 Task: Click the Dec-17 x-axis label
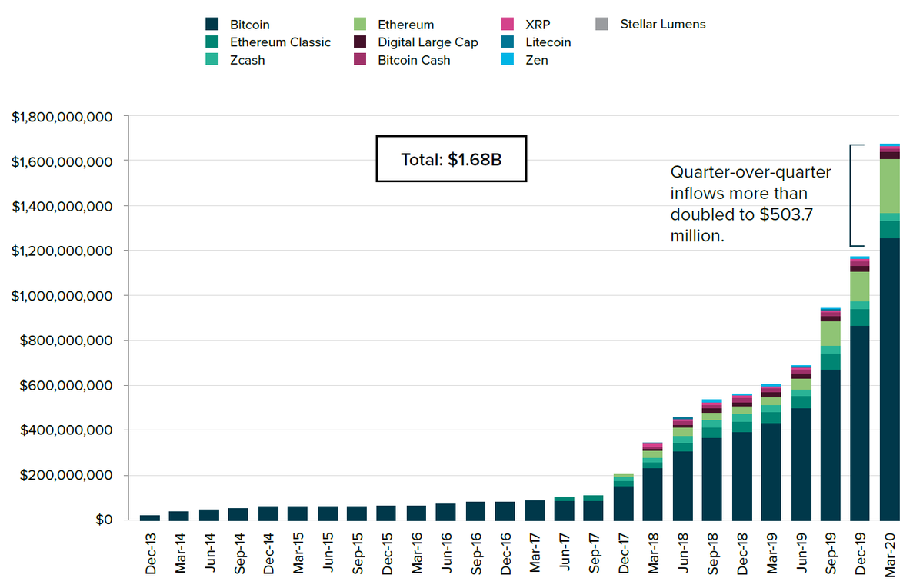coord(624,553)
